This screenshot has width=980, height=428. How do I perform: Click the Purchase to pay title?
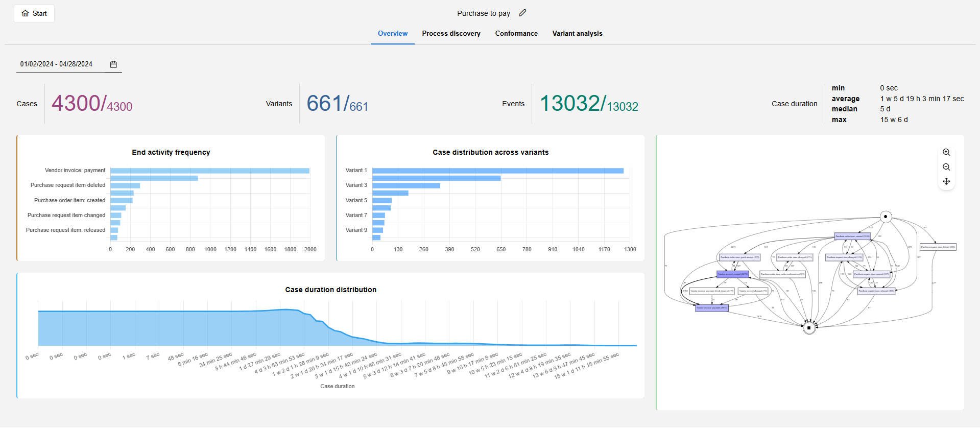coord(484,14)
